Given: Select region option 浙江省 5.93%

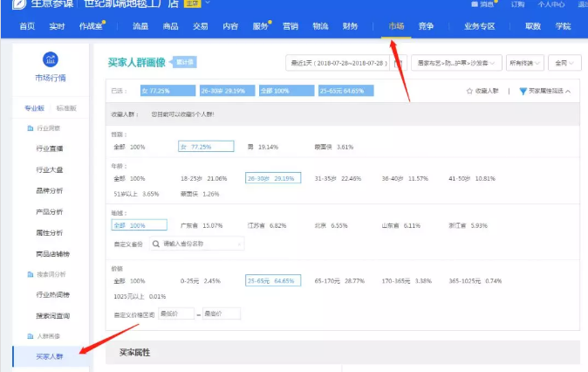Looking at the screenshot, I should tap(468, 225).
